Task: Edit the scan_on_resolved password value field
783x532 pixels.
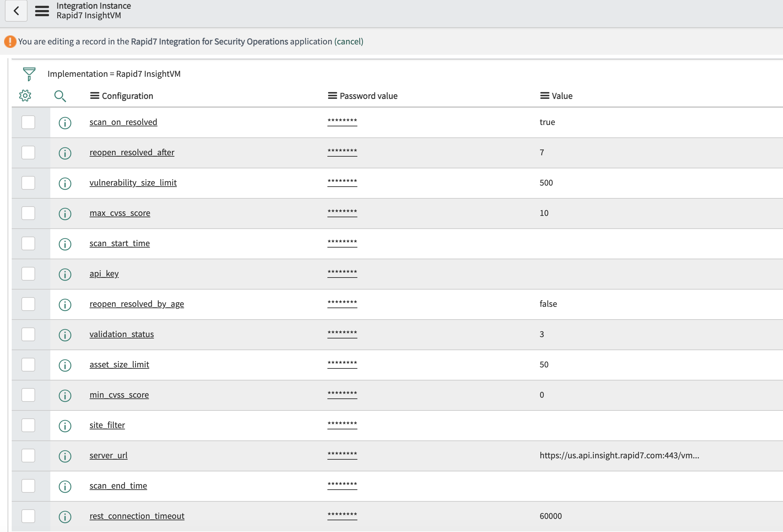Action: click(342, 122)
